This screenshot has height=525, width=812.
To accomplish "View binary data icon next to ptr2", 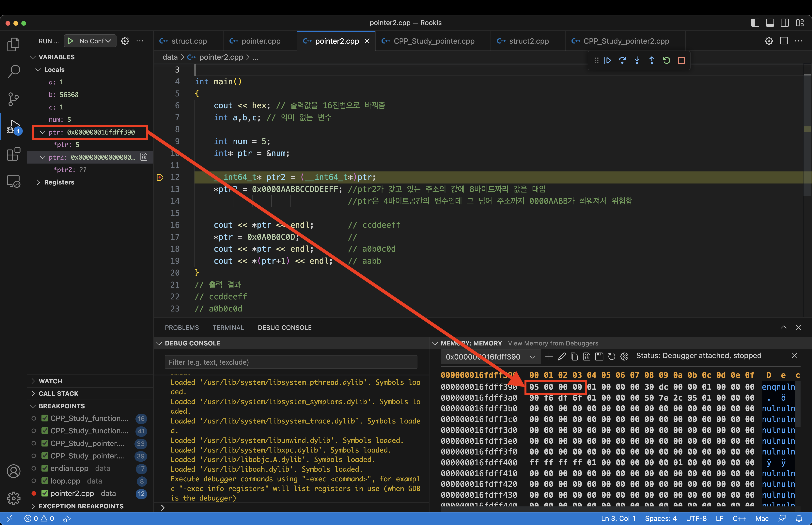I will point(144,157).
